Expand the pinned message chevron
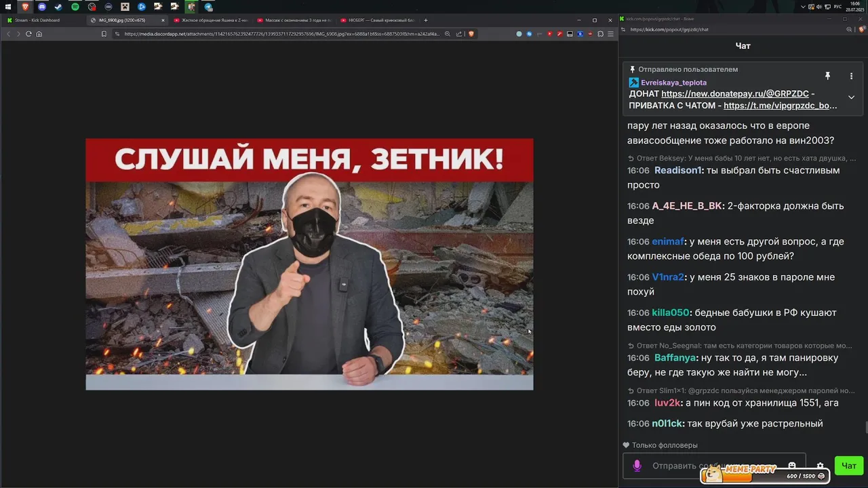 tap(851, 97)
